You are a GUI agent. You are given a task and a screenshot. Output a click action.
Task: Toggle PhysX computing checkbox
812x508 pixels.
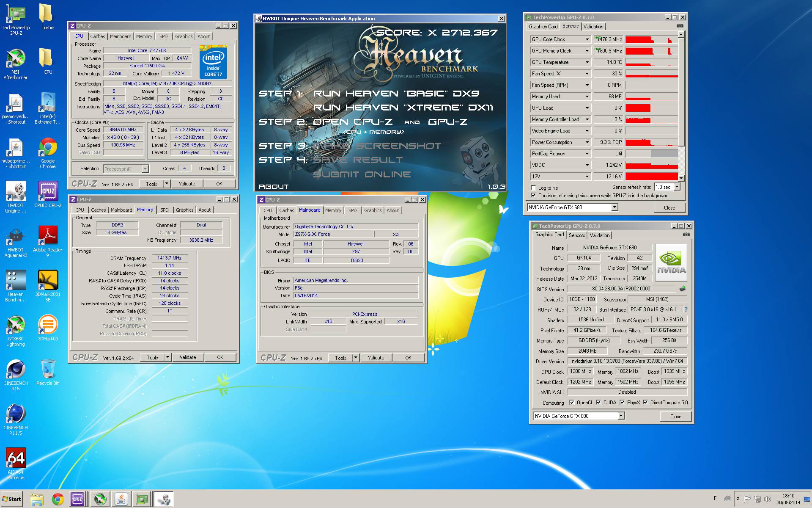(x=622, y=403)
